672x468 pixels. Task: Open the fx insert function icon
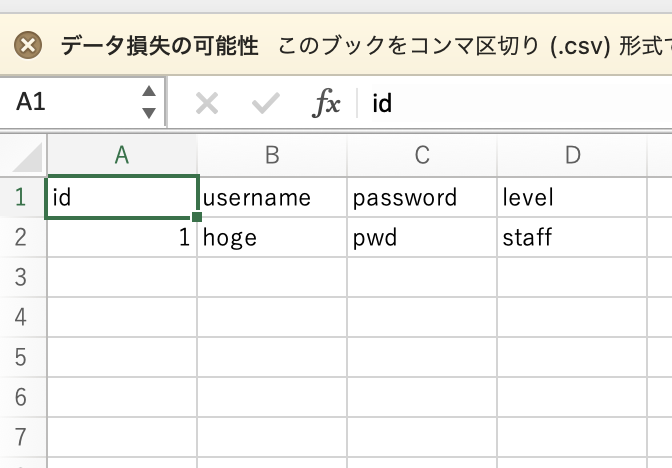[x=326, y=103]
